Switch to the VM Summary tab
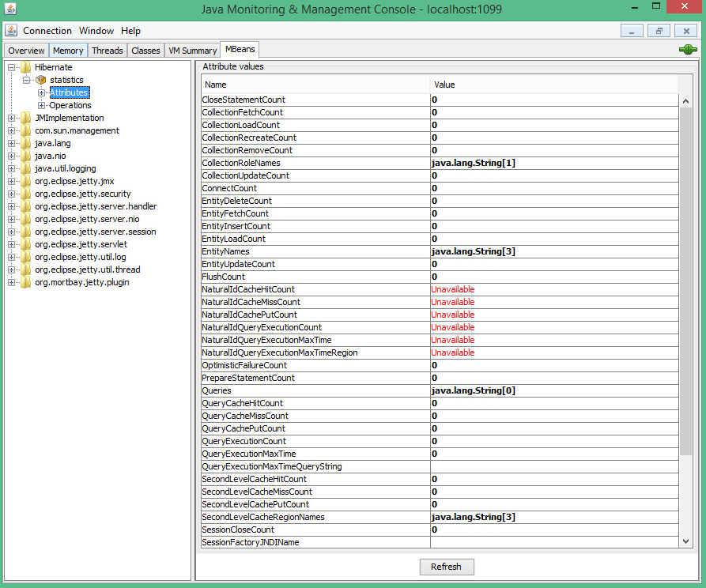706x588 pixels. pyautogui.click(x=192, y=51)
